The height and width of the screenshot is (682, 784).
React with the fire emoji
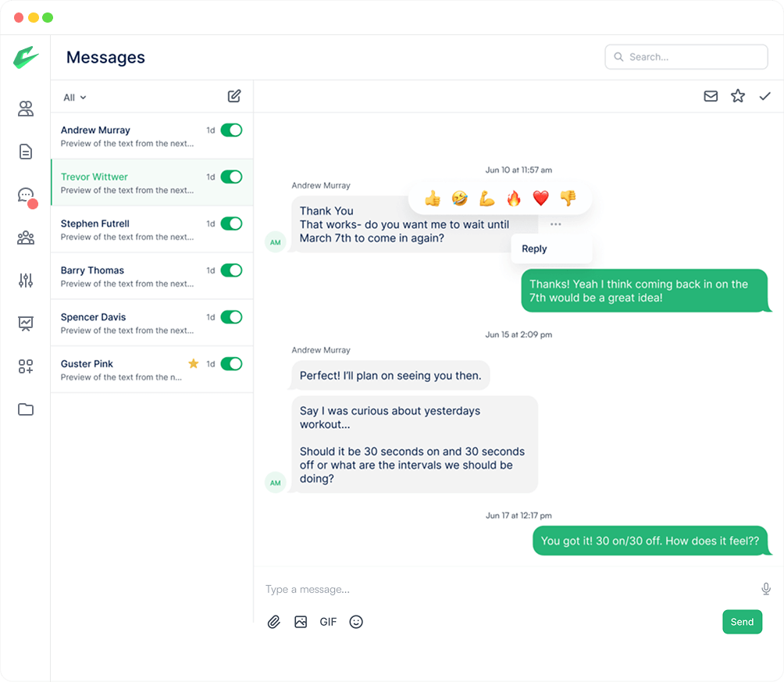[x=514, y=198]
